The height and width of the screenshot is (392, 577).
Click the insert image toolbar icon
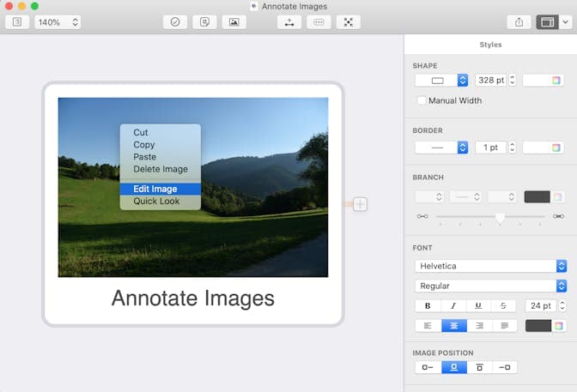234,22
